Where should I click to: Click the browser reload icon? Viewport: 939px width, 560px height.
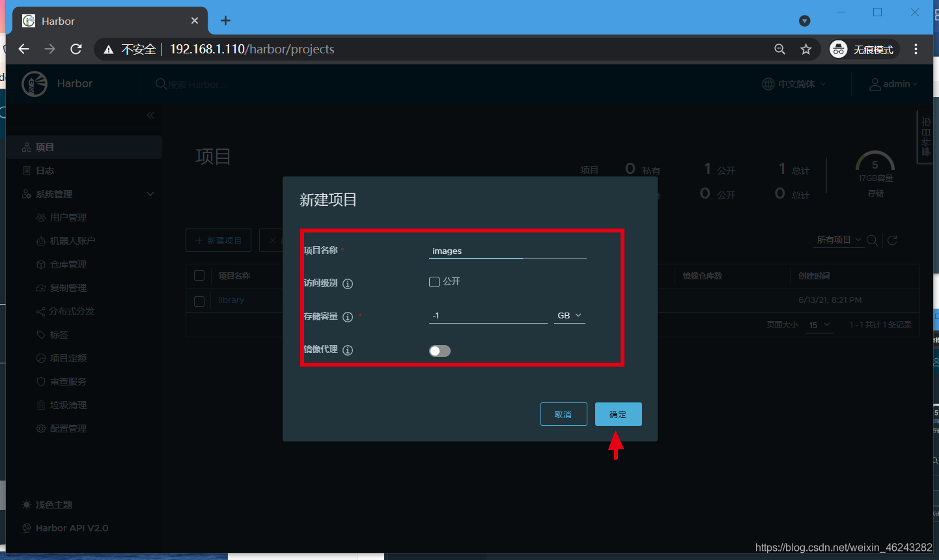click(x=76, y=49)
